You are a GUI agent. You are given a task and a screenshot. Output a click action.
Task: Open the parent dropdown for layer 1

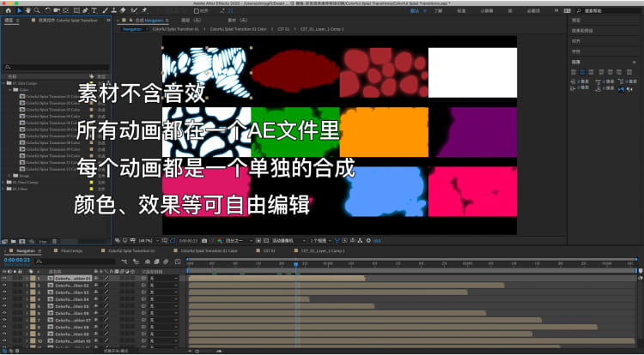163,278
